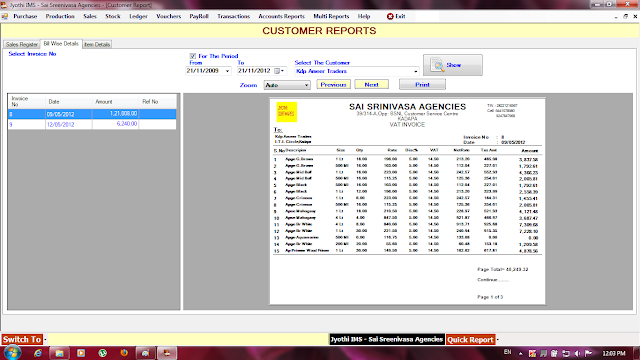Click the app icon beside Purchase menu
This screenshot has height=360, width=640.
pyautogui.click(x=4, y=16)
